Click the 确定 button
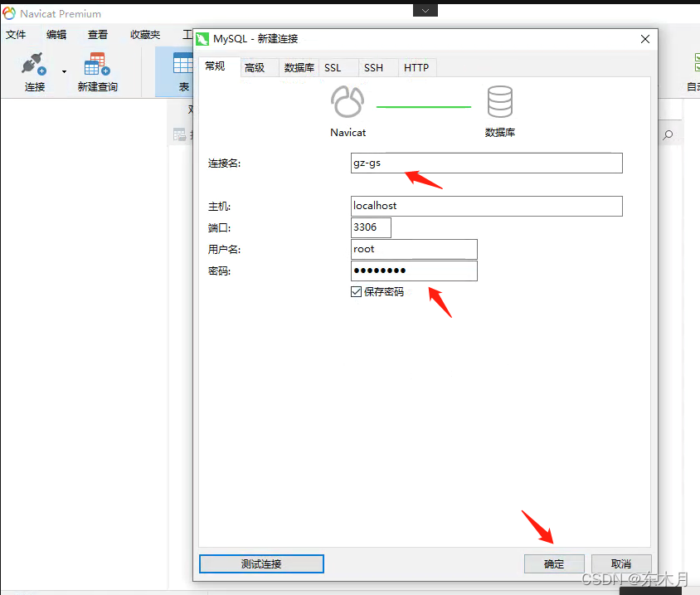The image size is (700, 595). click(554, 563)
